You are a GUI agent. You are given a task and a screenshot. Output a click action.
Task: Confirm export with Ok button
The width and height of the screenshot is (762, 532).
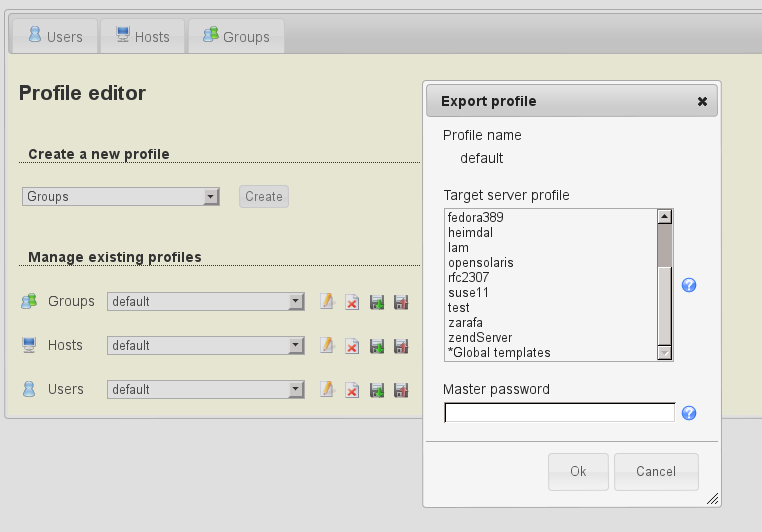tap(578, 471)
